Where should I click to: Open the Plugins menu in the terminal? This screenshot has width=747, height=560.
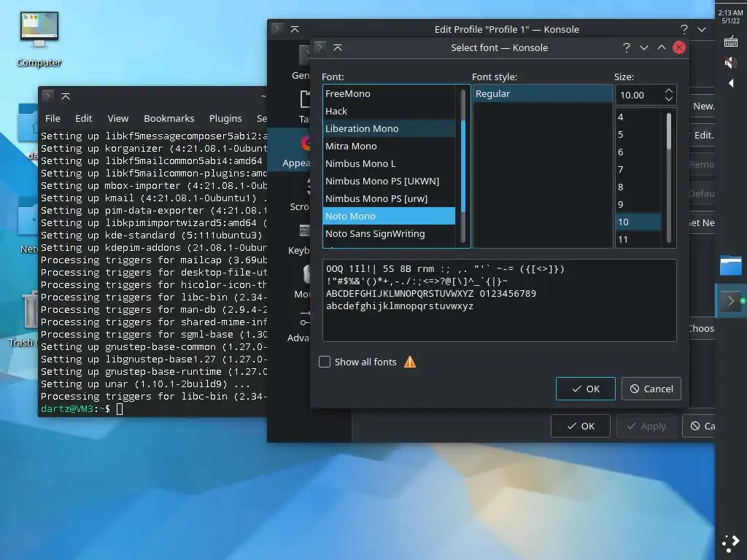225,119
